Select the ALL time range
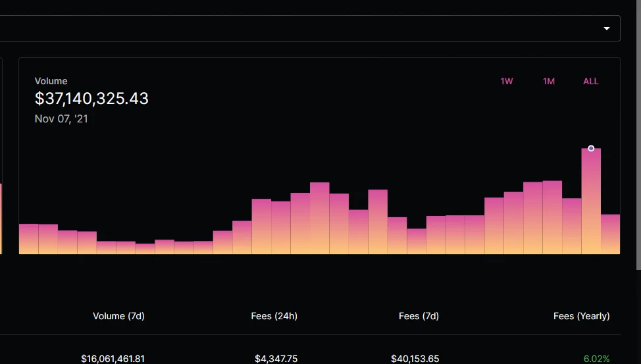 coord(591,81)
